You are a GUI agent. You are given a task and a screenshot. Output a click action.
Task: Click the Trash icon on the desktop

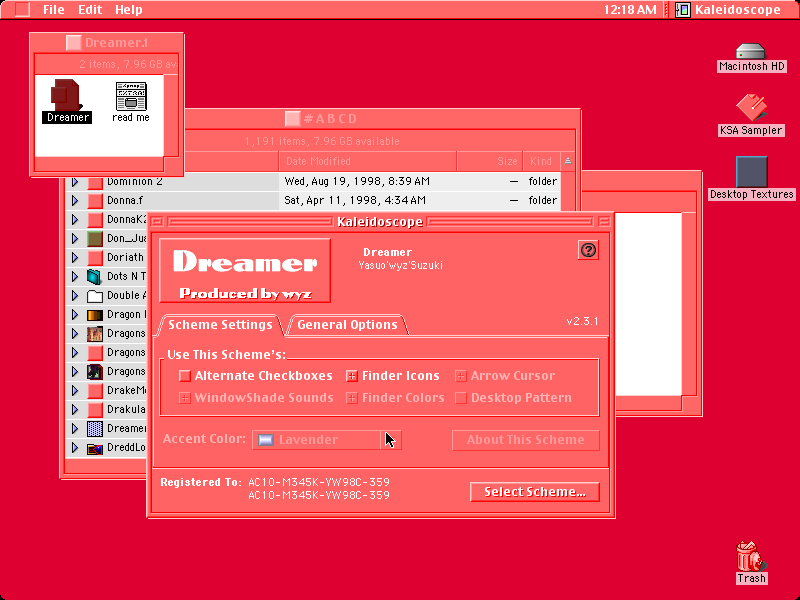[x=751, y=557]
